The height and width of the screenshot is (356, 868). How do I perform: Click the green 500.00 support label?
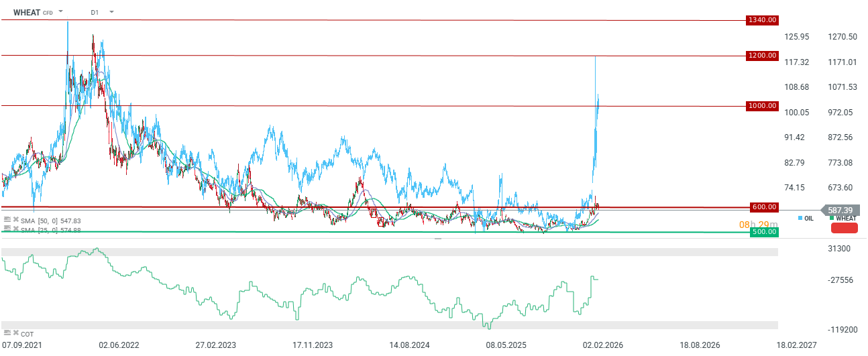pos(762,232)
